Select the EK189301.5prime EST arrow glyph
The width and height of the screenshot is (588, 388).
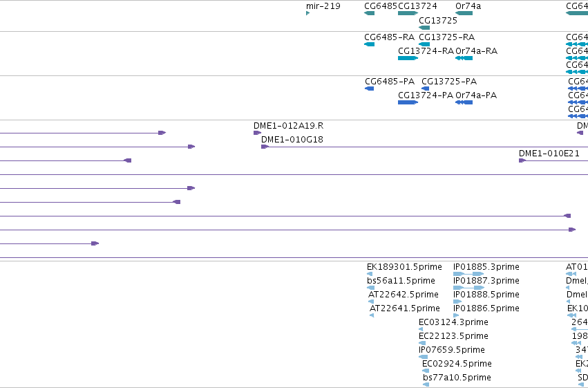[x=370, y=274]
